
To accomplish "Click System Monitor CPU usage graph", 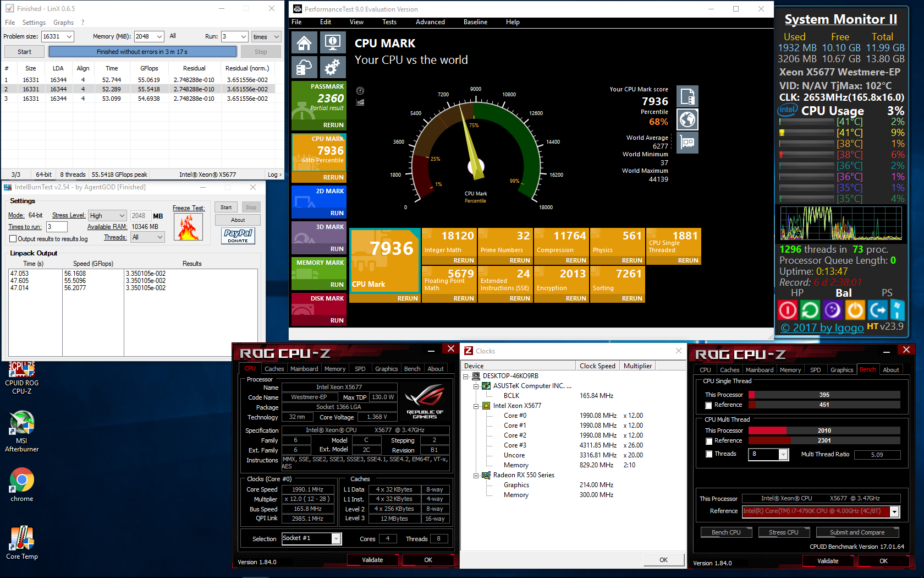I will tap(841, 223).
